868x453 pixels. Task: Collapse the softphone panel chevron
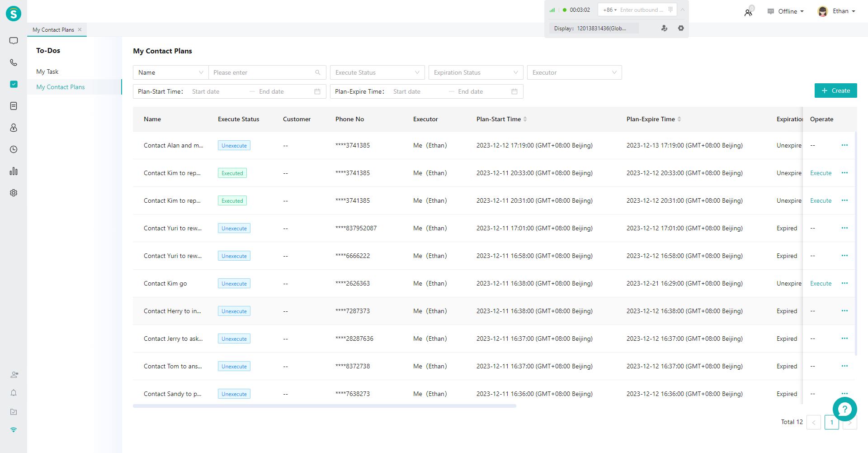point(683,10)
